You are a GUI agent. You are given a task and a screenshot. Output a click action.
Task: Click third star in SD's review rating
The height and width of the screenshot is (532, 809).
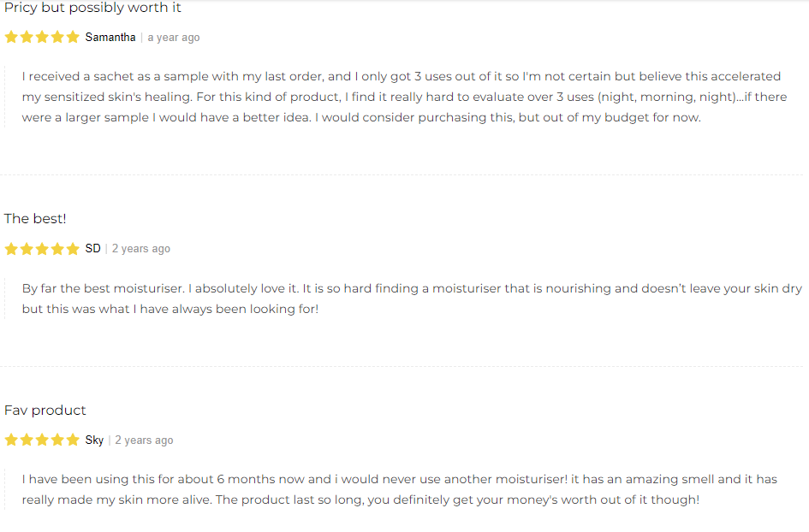pos(42,249)
